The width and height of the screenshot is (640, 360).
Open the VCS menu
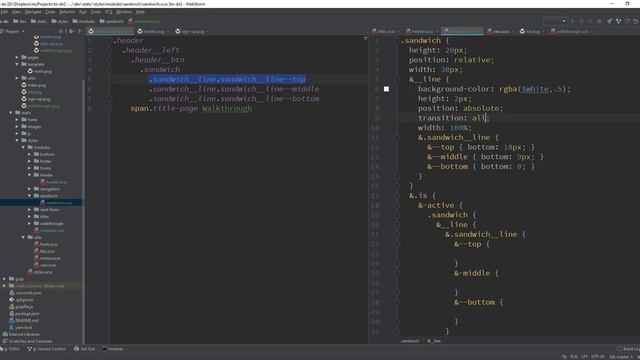click(109, 12)
